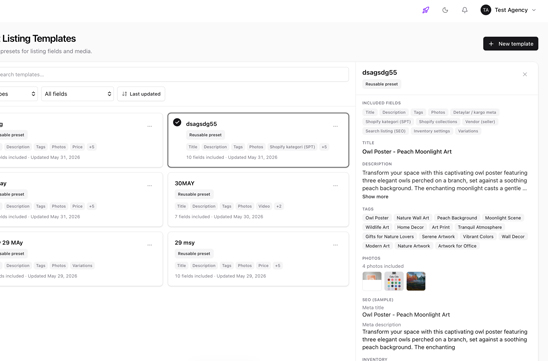Click the Wildlife Art tag
Viewport: 548px width, 361px height.
click(x=377, y=227)
